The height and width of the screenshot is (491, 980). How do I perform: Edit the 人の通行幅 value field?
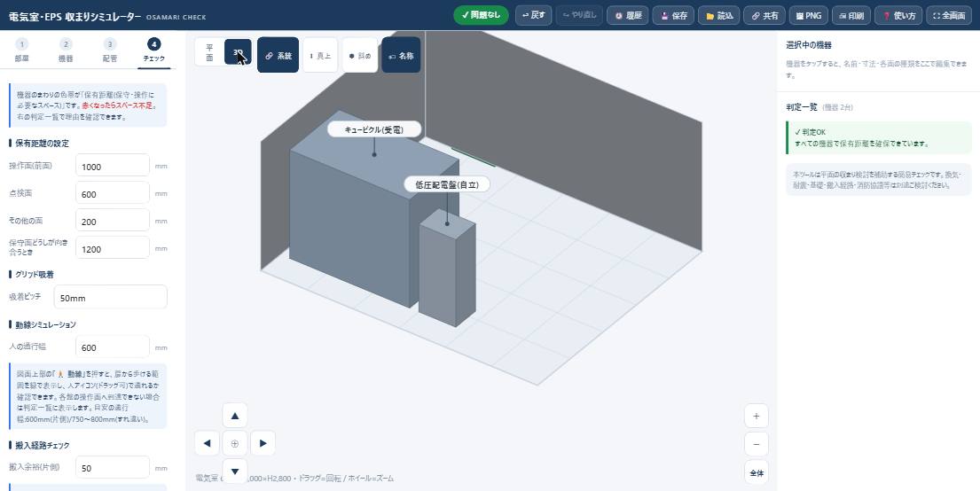113,347
